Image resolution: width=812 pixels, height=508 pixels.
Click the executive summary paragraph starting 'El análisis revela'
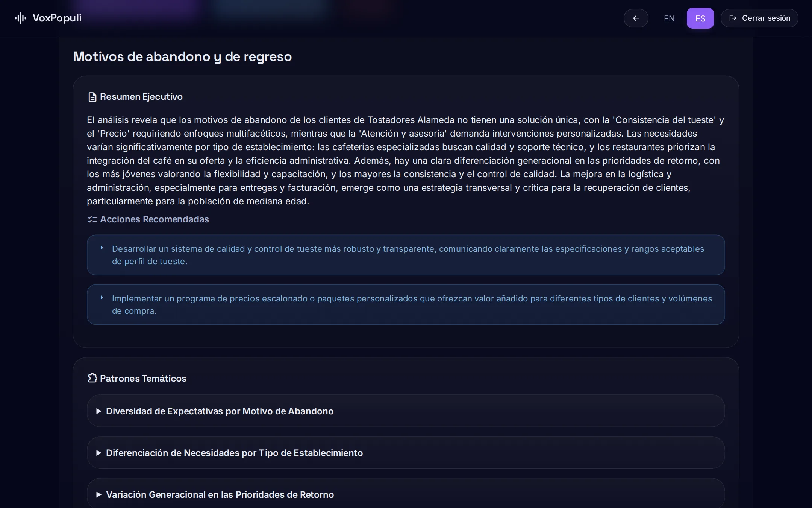point(406,161)
